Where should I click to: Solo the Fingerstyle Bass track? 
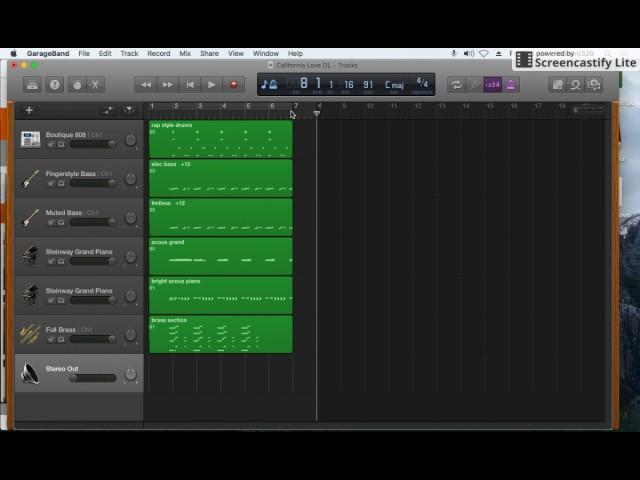(x=61, y=184)
